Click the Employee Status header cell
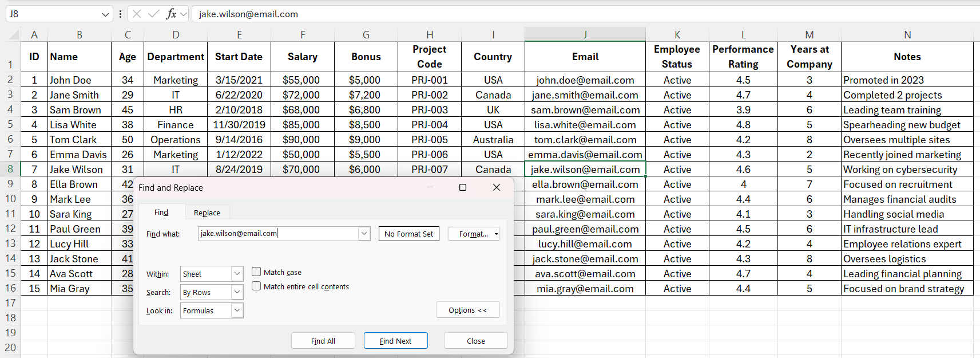This screenshot has height=358, width=980. (x=677, y=57)
